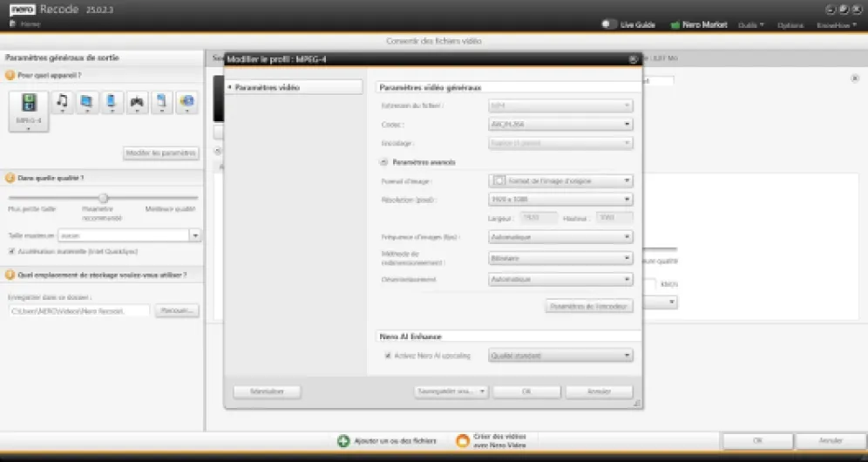Open the Nero AI quality standard dropdown
The image size is (868, 462).
(x=560, y=356)
